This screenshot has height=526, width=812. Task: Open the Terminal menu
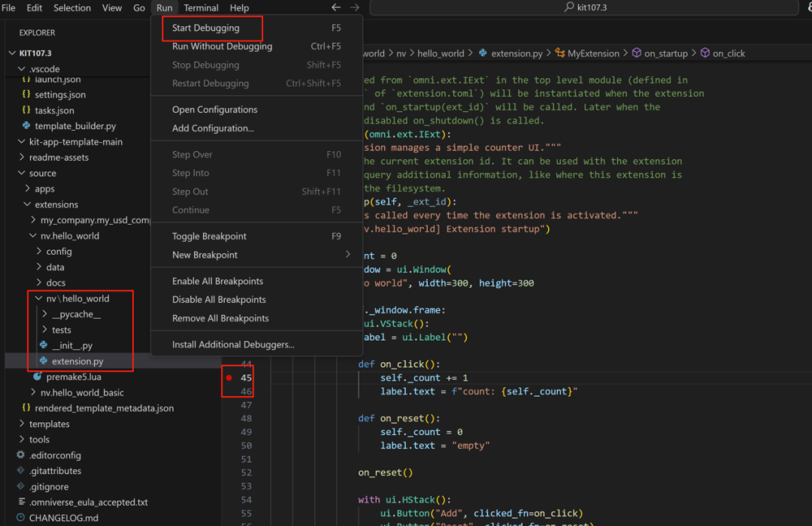201,8
